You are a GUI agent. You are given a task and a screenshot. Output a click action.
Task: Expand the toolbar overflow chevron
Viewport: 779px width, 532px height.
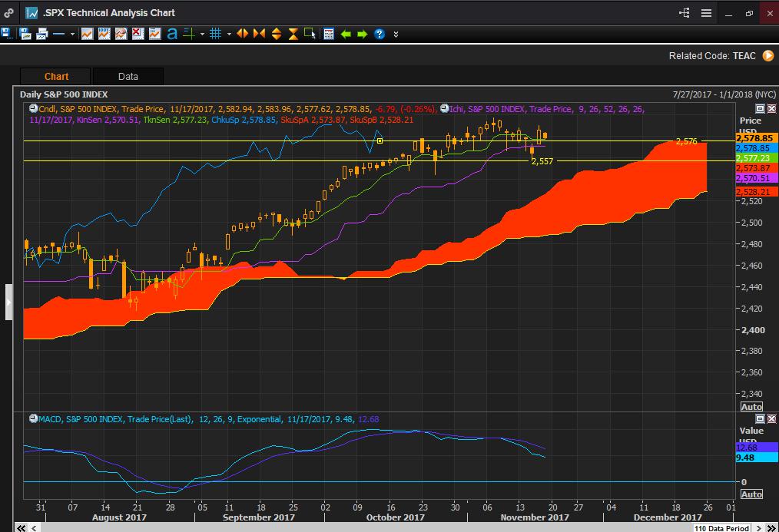pyautogui.click(x=396, y=34)
